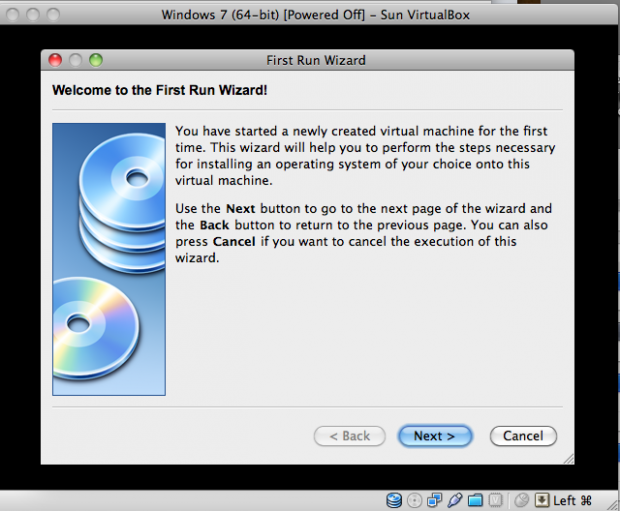620x511 pixels.
Task: Click the 'Welcome to the First Run Wizard!' heading
Action: (x=160, y=90)
